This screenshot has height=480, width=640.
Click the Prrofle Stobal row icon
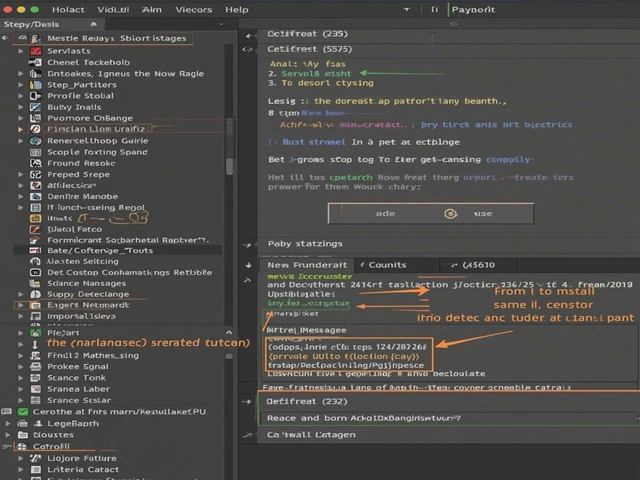(x=36, y=96)
